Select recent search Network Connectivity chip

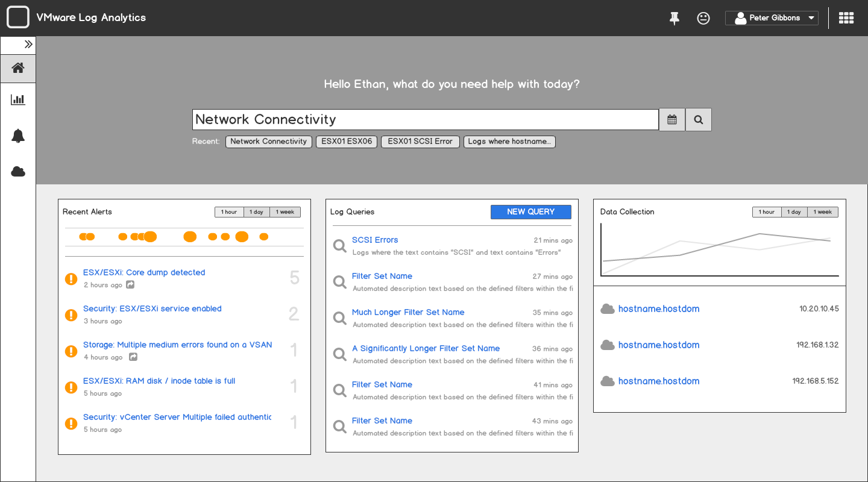pos(269,142)
